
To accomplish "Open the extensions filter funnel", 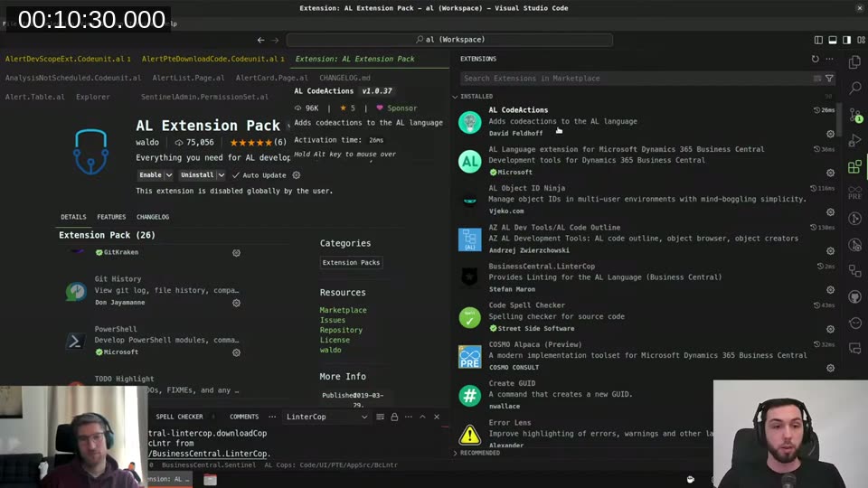I will [829, 79].
